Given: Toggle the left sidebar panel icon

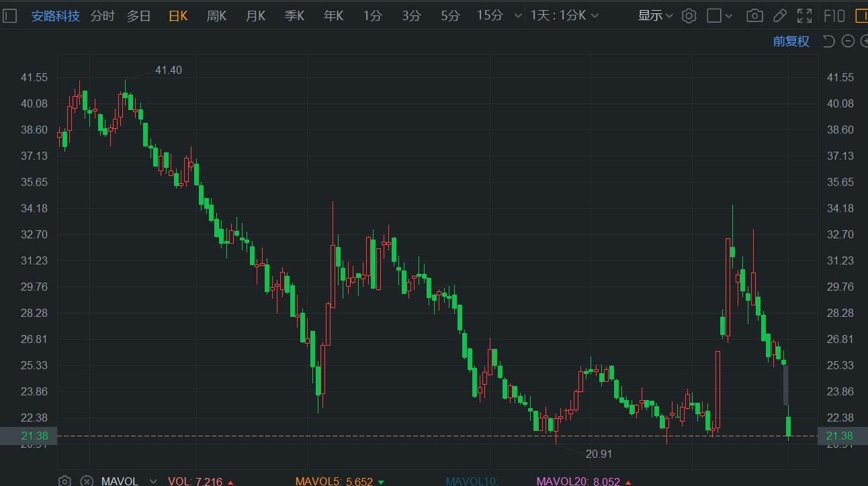Looking at the screenshot, I should 9,15.
